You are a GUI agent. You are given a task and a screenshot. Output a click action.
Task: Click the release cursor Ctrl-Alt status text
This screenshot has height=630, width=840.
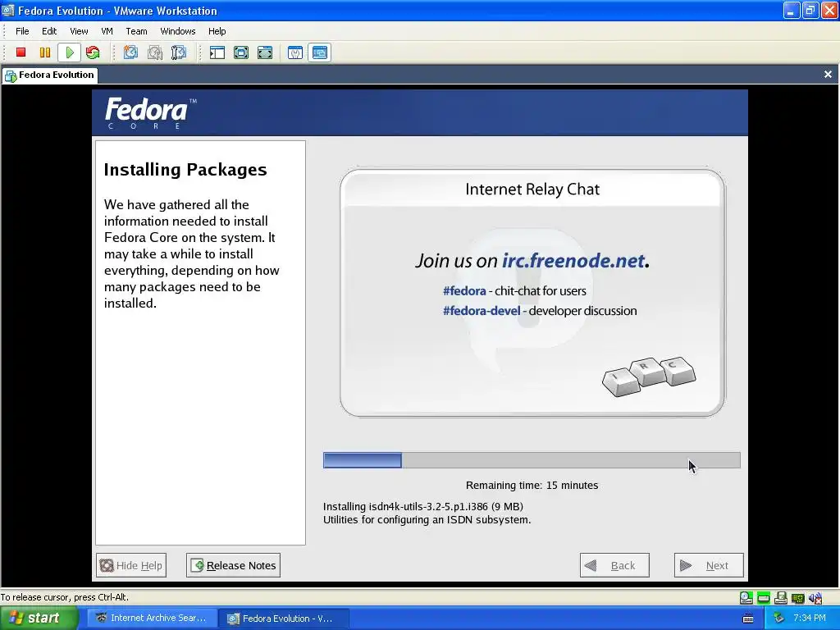click(x=64, y=597)
